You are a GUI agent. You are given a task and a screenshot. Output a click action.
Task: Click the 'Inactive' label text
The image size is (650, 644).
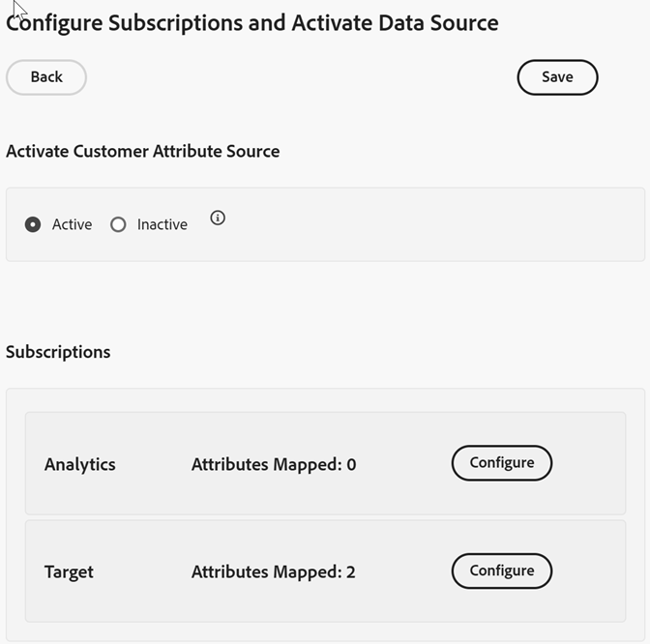(x=162, y=224)
